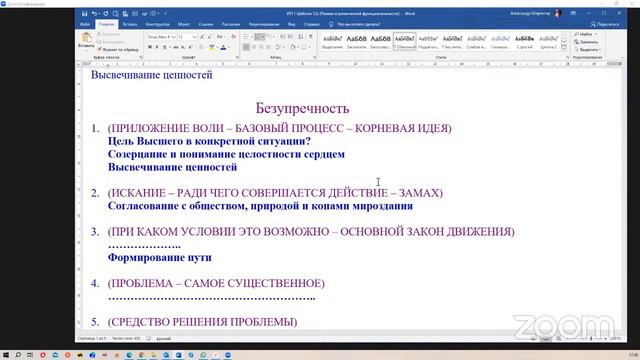The image size is (640, 360).
Task: Click the Поделиться (Share) button
Action: click(605, 24)
